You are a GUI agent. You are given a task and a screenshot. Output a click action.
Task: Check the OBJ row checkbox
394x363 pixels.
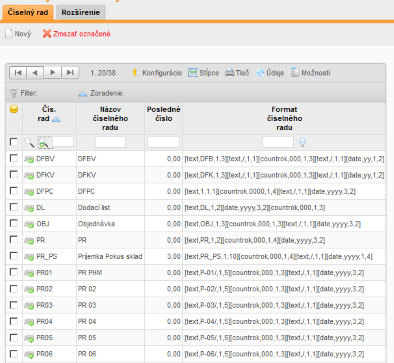14,223
